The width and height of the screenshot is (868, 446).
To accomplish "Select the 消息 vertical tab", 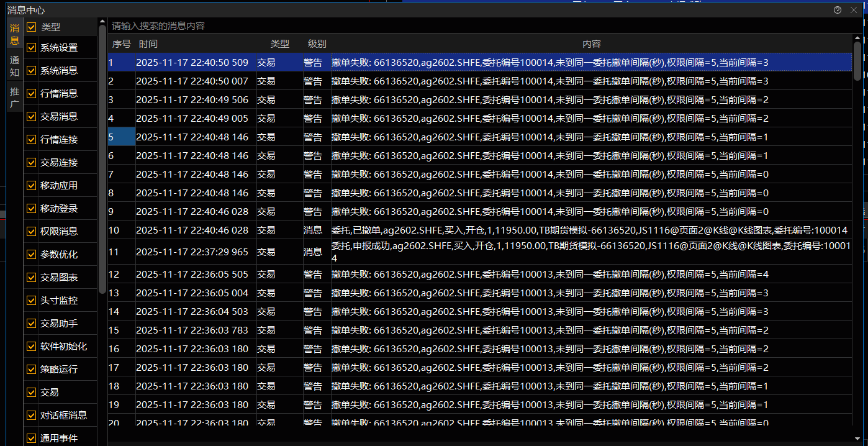I will (14, 34).
